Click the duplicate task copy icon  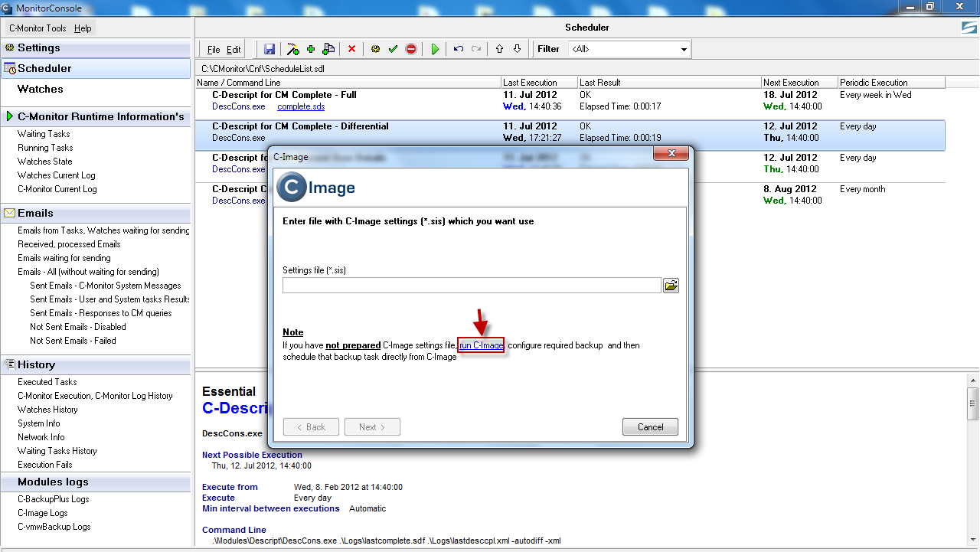coord(328,49)
